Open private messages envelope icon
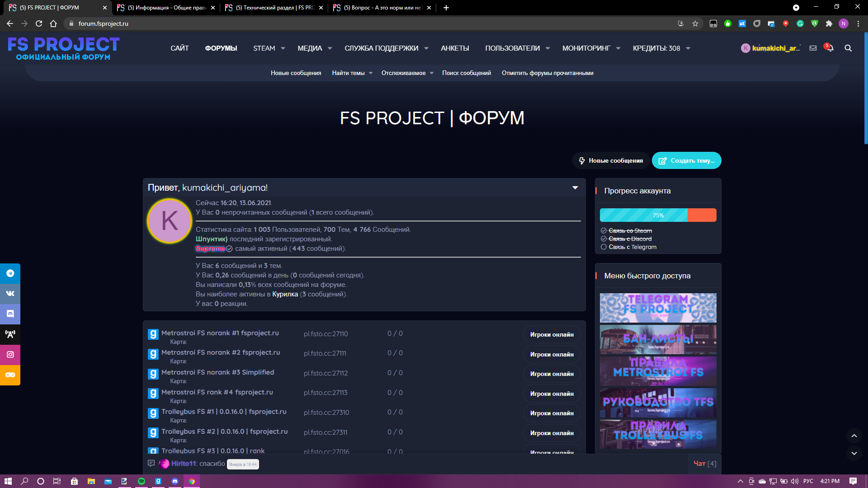This screenshot has height=488, width=868. pos(813,48)
